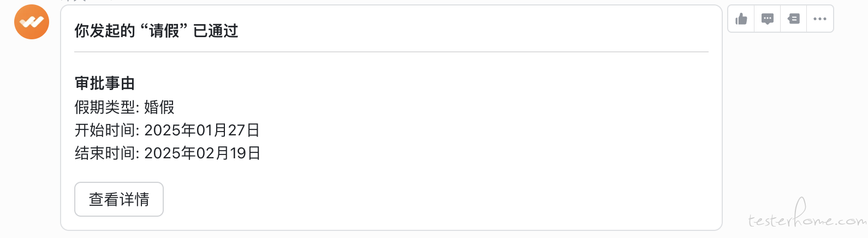
Task: Click the thumbs-up reaction icon
Action: coord(741,19)
